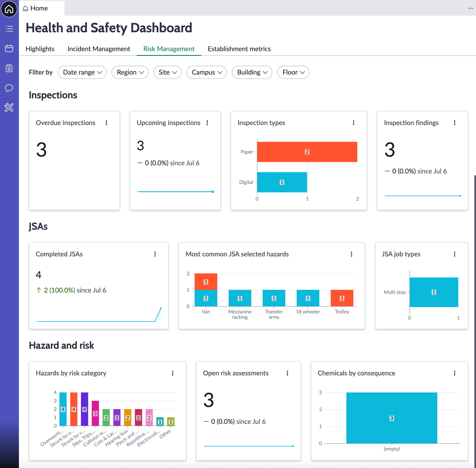Open the tools icon in sidebar
Screen dimensions: 476x468
pos(9,108)
